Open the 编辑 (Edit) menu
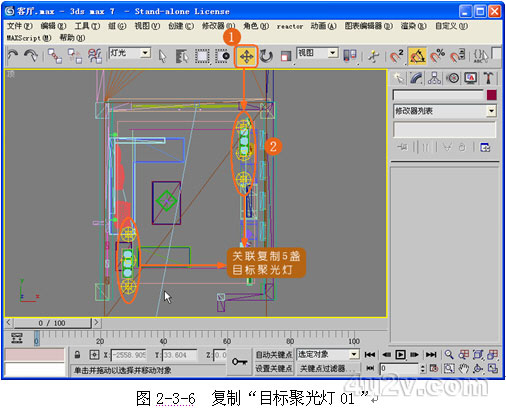 [x=53, y=26]
